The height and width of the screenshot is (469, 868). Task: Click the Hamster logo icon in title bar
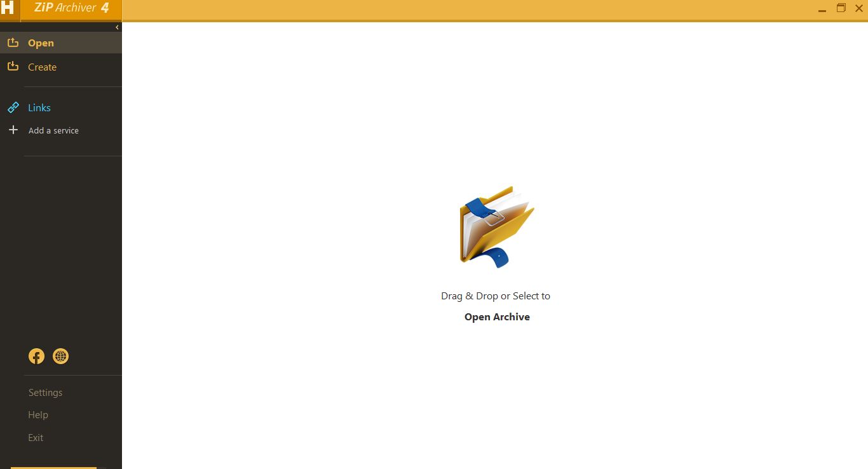[7, 8]
